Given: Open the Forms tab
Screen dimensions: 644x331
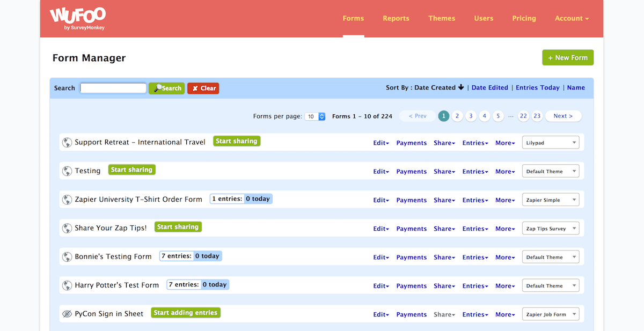Looking at the screenshot, I should [353, 18].
